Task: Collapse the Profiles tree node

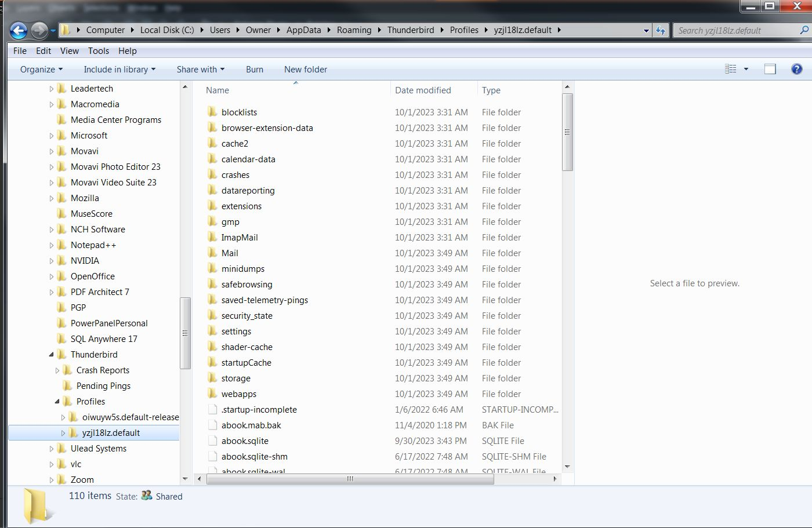Action: pyautogui.click(x=57, y=401)
